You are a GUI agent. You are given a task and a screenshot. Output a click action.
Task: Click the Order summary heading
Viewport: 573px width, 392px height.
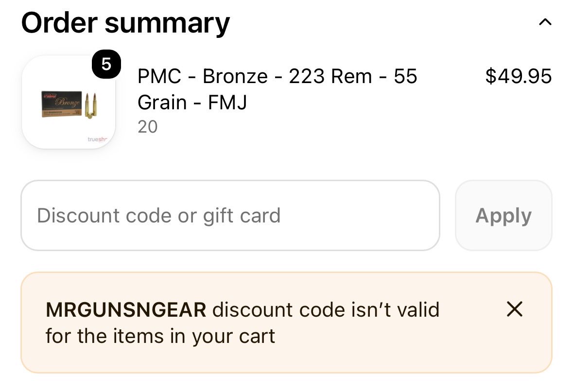pos(125,23)
